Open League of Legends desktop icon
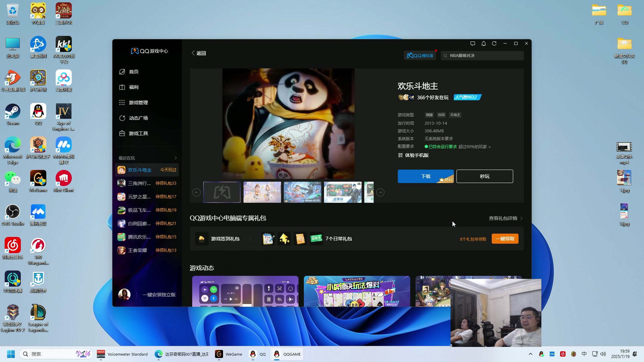 pyautogui.click(x=38, y=318)
